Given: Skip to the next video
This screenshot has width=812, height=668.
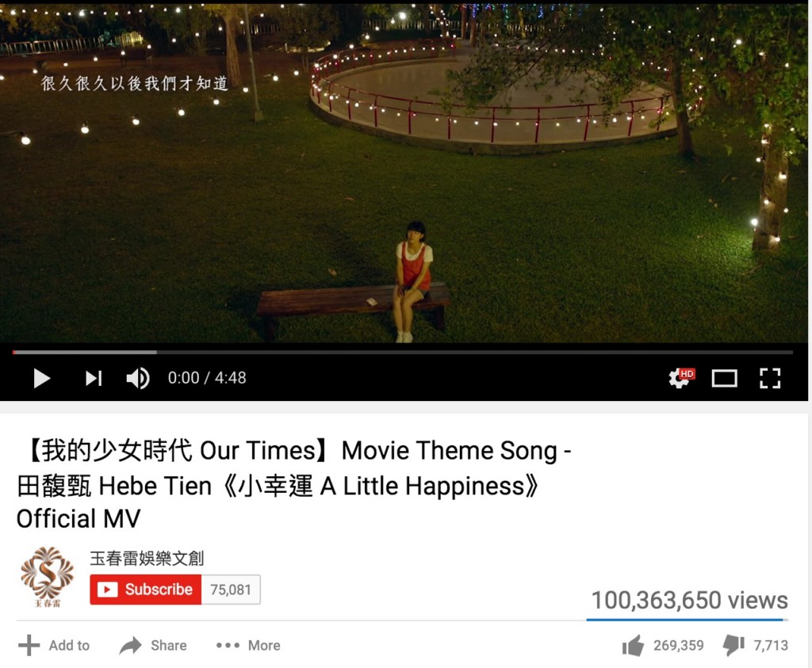Looking at the screenshot, I should point(94,378).
